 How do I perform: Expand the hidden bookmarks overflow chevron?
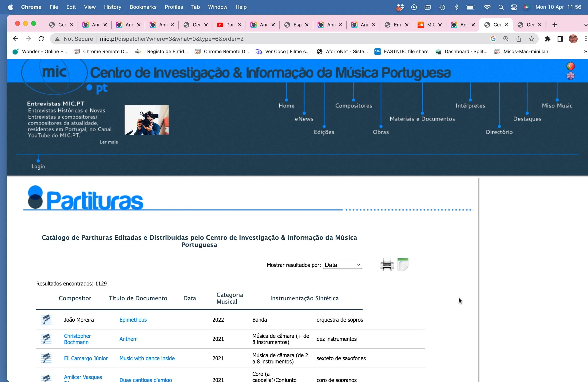tap(585, 52)
